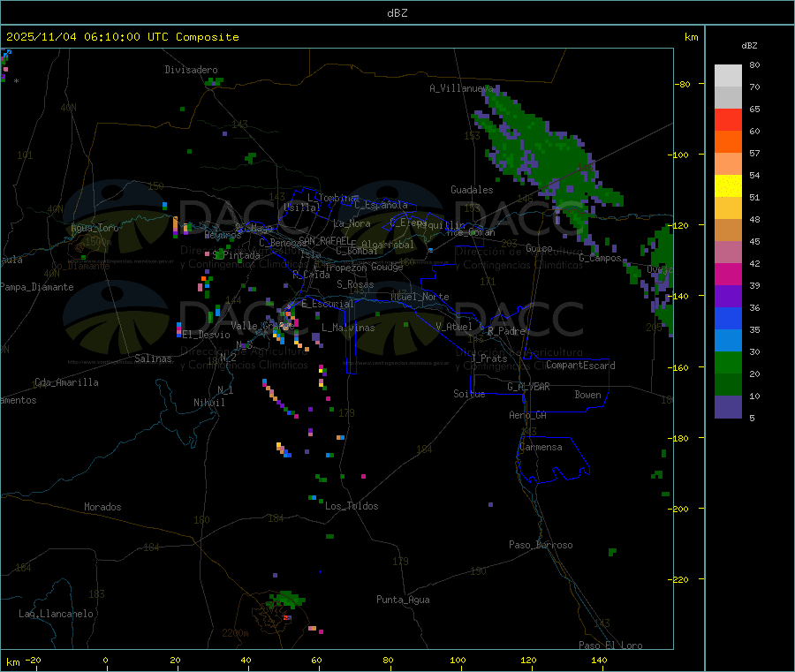
Task: Click the 'km' unit label in the bottom left
Action: 13,662
